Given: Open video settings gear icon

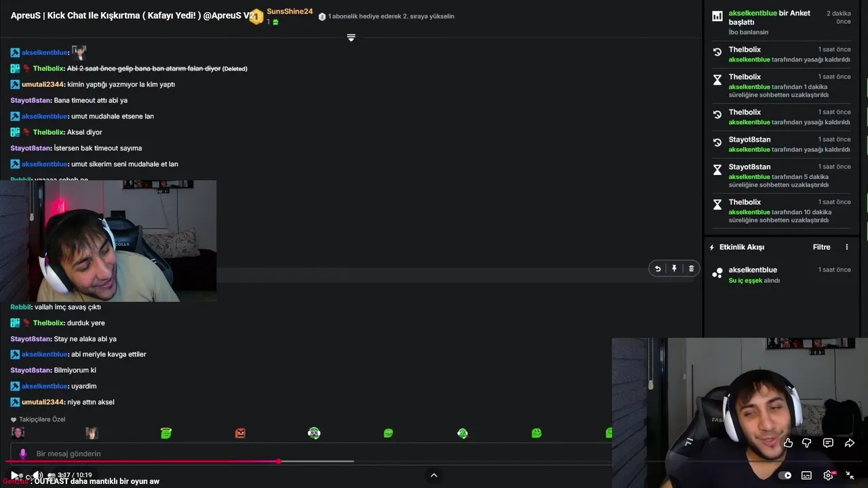Looking at the screenshot, I should tap(828, 475).
